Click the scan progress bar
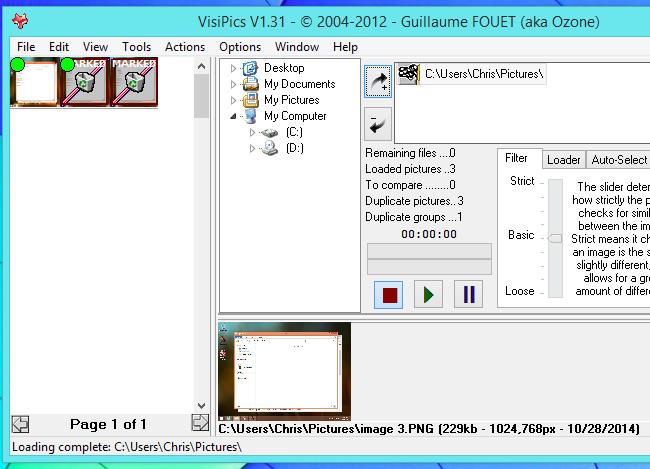Viewport: 650px width, 469px height. pyautogui.click(x=429, y=259)
